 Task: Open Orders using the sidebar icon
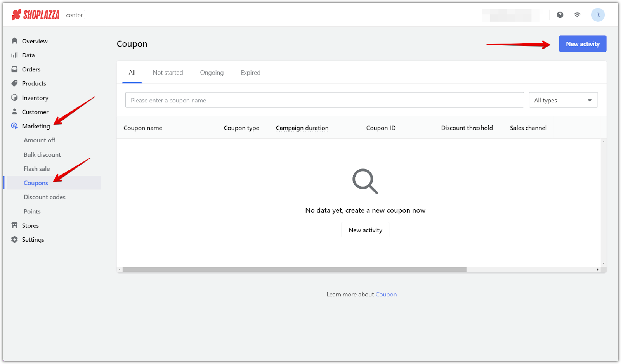pyautogui.click(x=14, y=69)
